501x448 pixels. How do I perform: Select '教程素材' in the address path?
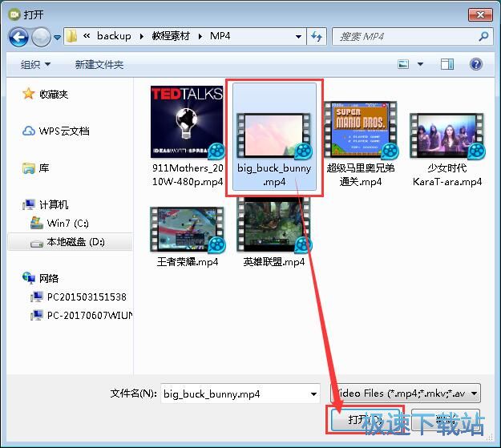coord(171,36)
